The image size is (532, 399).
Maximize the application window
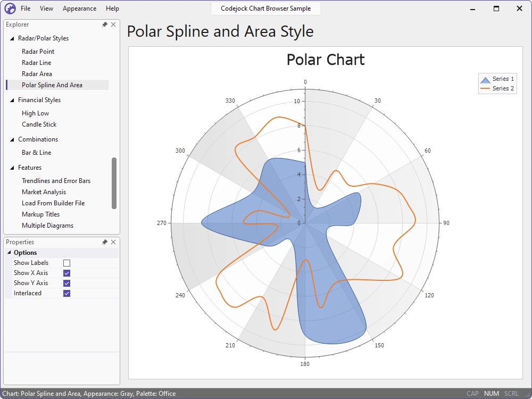coord(496,9)
